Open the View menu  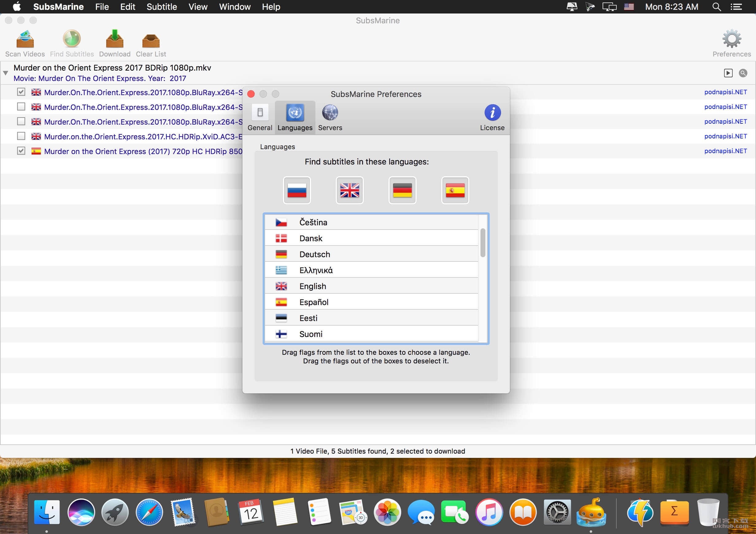[x=198, y=6]
